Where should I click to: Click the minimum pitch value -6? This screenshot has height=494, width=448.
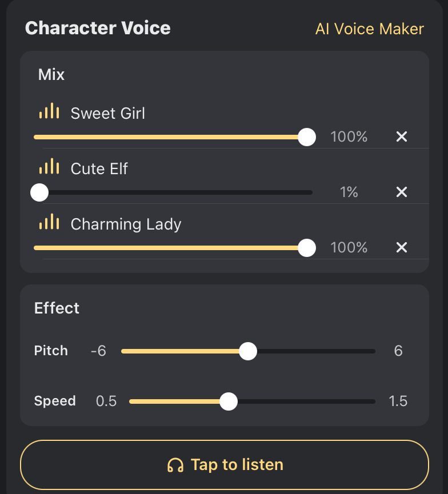coord(98,351)
